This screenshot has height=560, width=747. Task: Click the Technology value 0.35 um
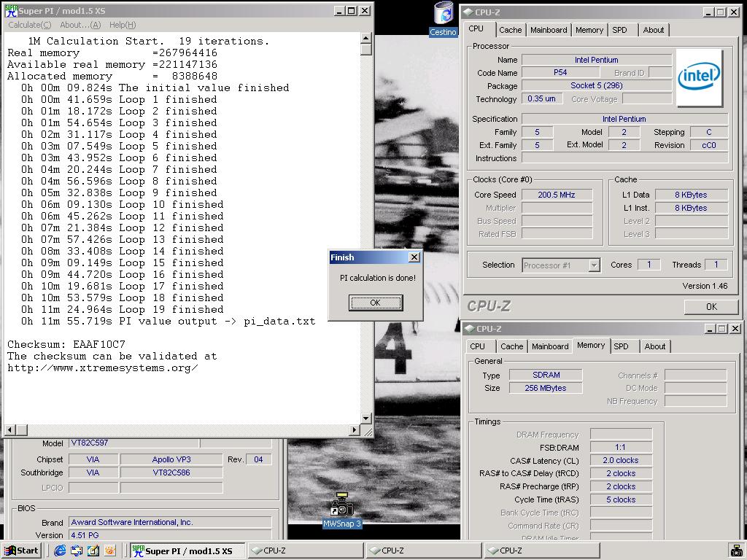(x=542, y=98)
